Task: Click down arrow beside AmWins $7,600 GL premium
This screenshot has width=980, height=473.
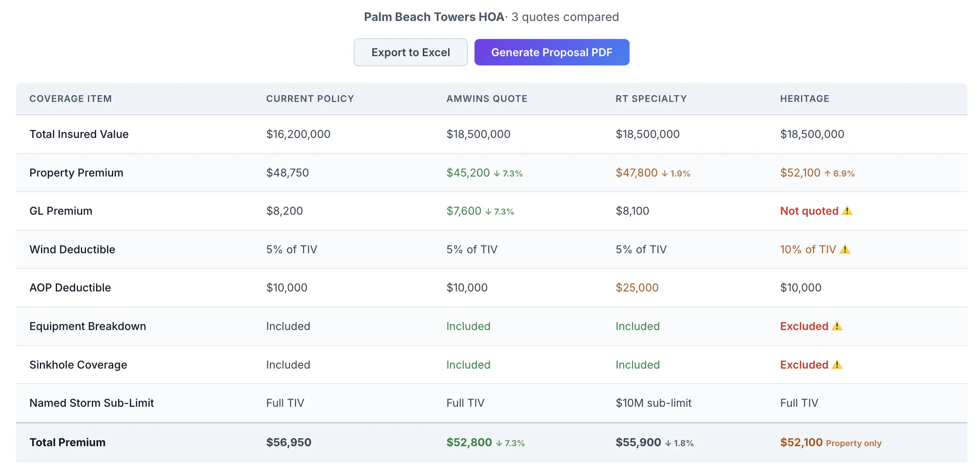Action: pyautogui.click(x=488, y=212)
